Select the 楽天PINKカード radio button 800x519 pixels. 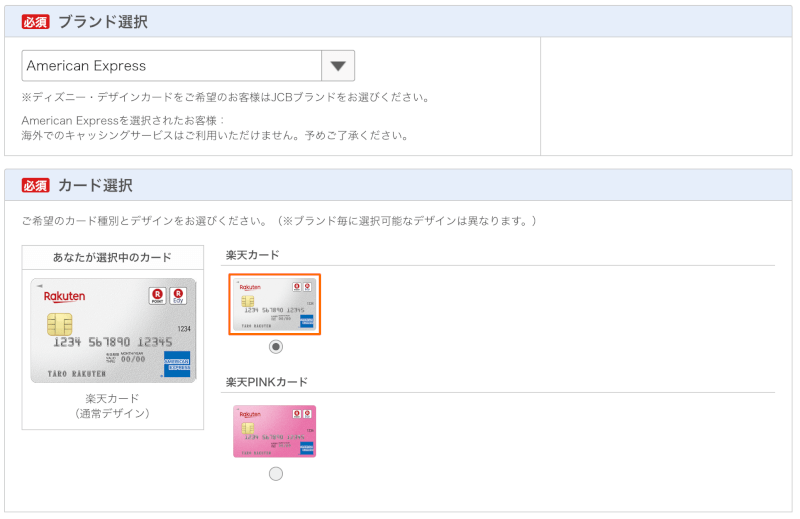276,473
